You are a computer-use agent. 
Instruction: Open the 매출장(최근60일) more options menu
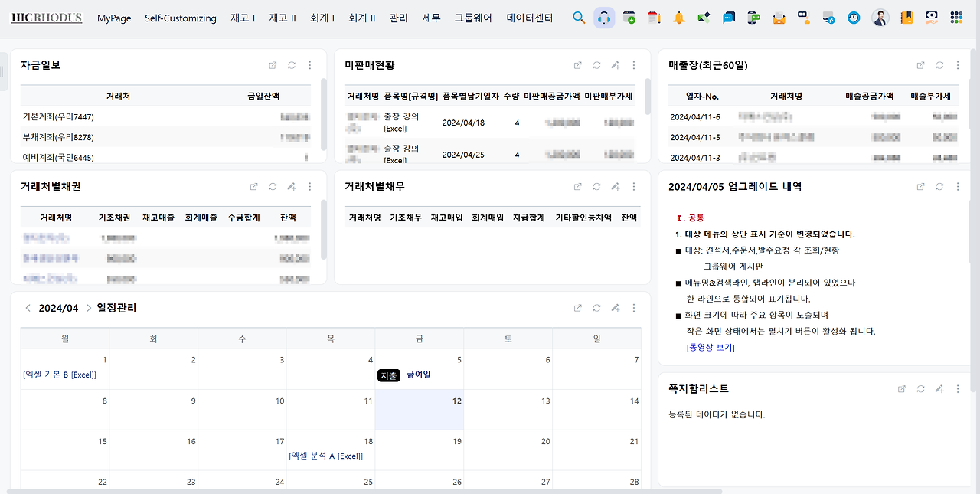point(958,65)
